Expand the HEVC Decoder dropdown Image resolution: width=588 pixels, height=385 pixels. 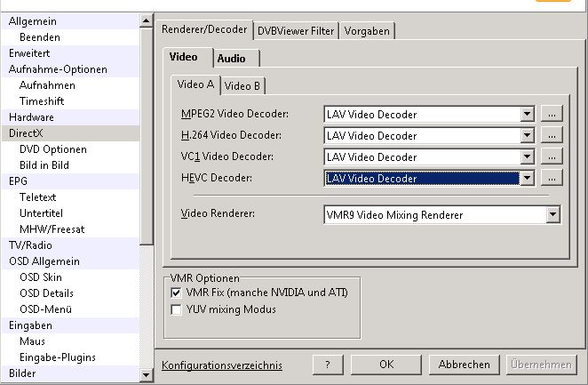coord(528,178)
